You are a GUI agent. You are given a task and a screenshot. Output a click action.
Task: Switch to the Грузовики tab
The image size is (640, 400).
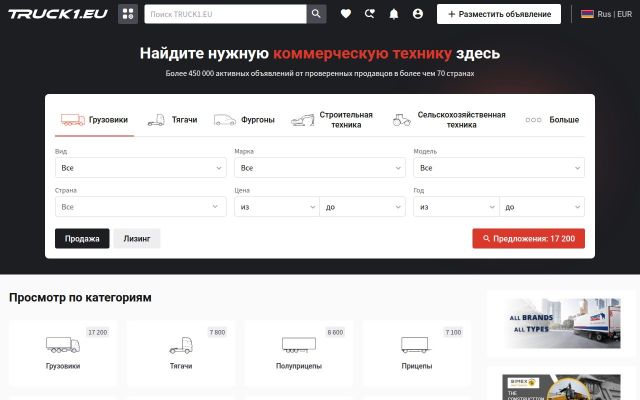pyautogui.click(x=94, y=120)
